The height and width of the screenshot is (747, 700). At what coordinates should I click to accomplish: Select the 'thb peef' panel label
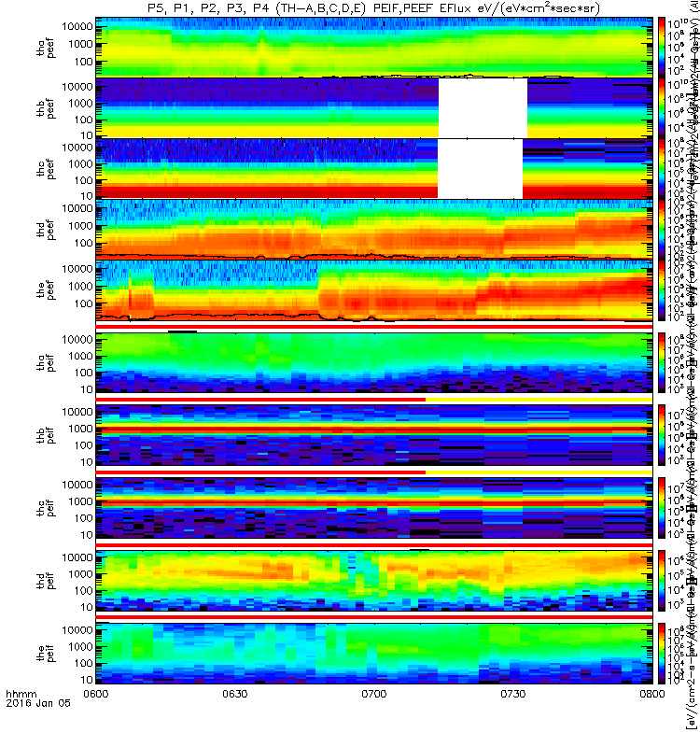click(x=46, y=108)
